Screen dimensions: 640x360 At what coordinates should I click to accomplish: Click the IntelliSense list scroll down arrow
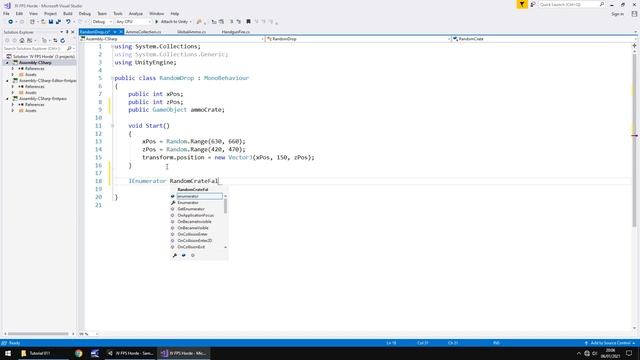[x=225, y=247]
